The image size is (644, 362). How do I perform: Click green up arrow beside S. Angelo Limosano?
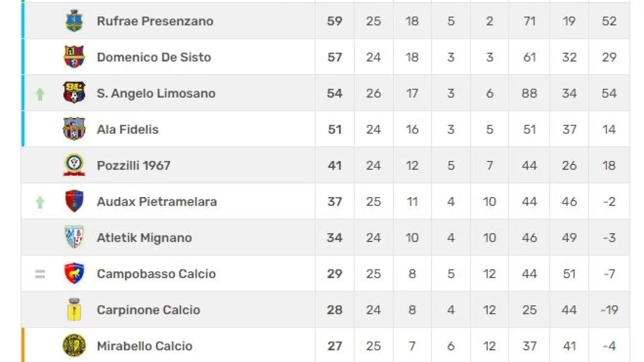tap(40, 94)
